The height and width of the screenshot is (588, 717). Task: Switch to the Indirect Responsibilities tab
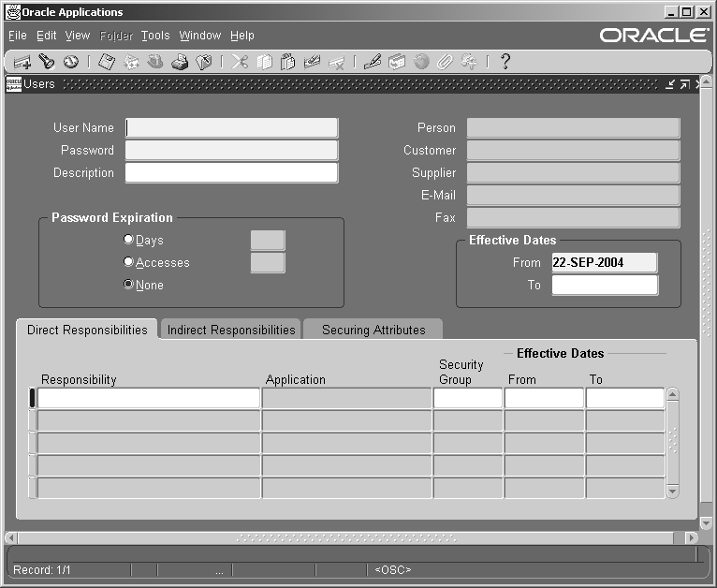click(x=231, y=330)
